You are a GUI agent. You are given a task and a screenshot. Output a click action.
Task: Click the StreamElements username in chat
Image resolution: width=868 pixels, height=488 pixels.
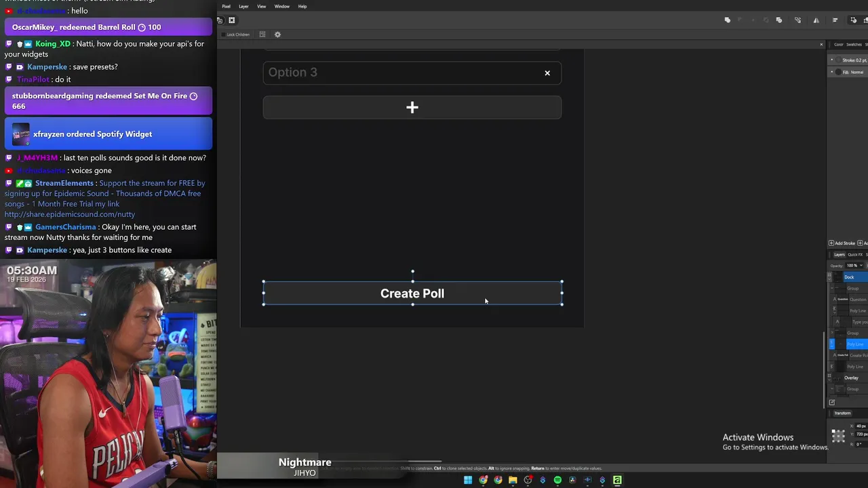64,183
